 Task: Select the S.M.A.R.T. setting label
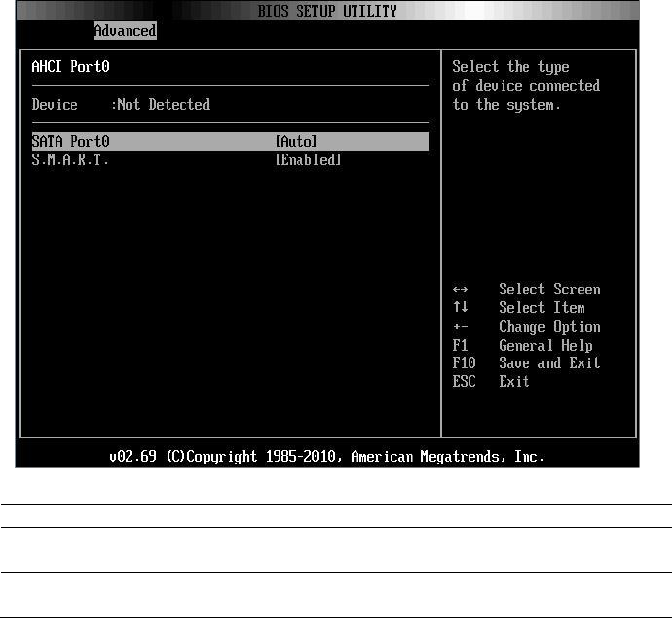click(69, 159)
